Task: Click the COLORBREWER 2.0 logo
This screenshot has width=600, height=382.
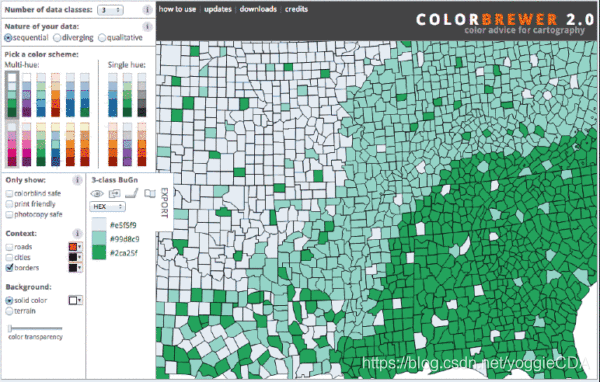Action: (504, 20)
